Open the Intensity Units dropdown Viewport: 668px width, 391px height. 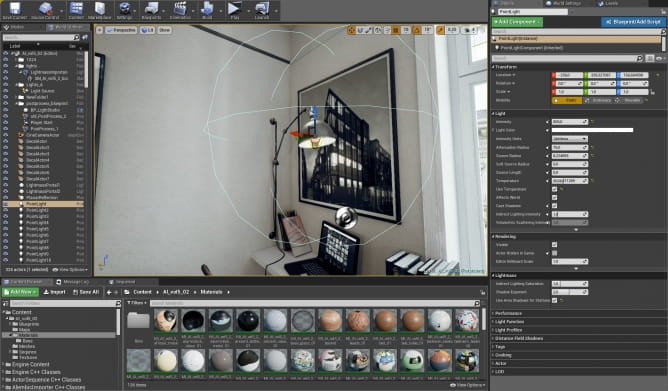point(570,138)
